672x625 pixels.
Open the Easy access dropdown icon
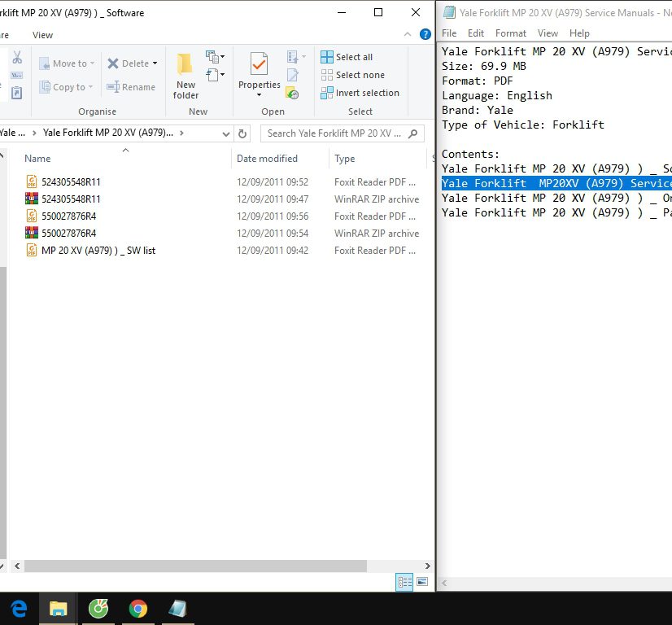(x=215, y=75)
